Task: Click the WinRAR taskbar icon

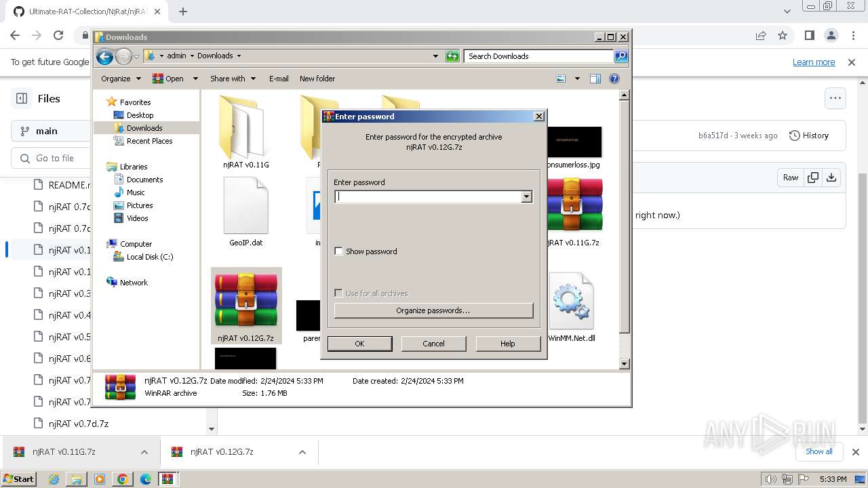Action: click(167, 479)
